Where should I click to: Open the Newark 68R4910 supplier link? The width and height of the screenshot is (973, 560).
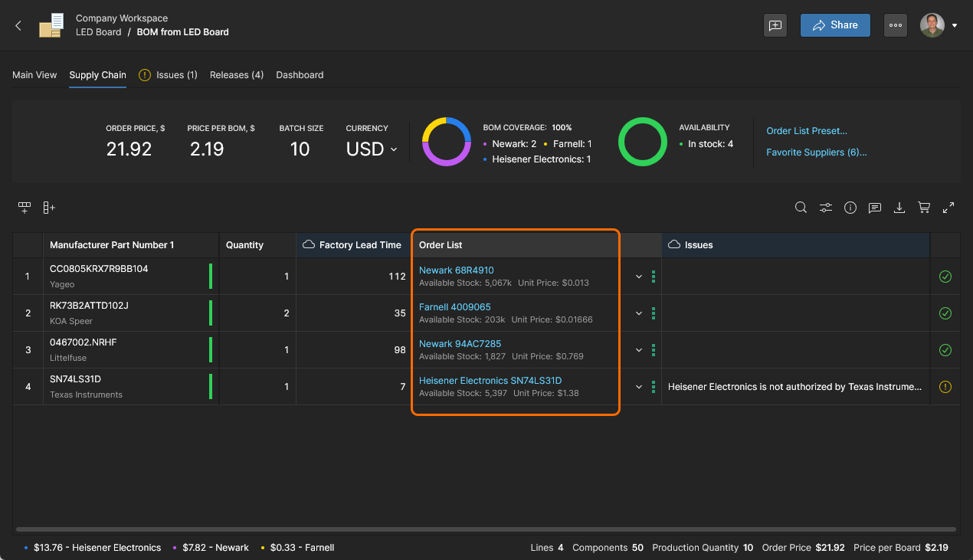[456, 270]
